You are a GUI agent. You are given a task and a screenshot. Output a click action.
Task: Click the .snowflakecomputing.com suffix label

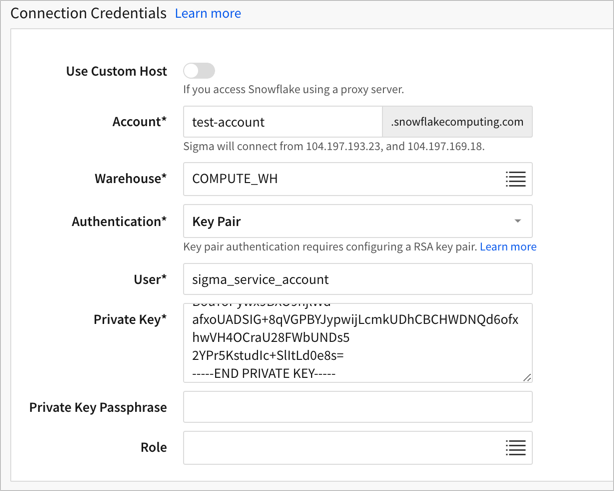point(457,122)
